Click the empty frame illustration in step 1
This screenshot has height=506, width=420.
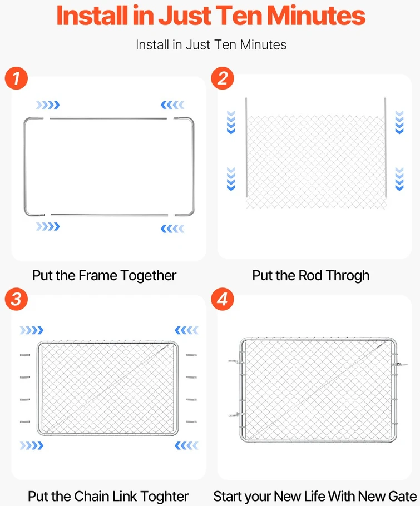click(x=109, y=166)
